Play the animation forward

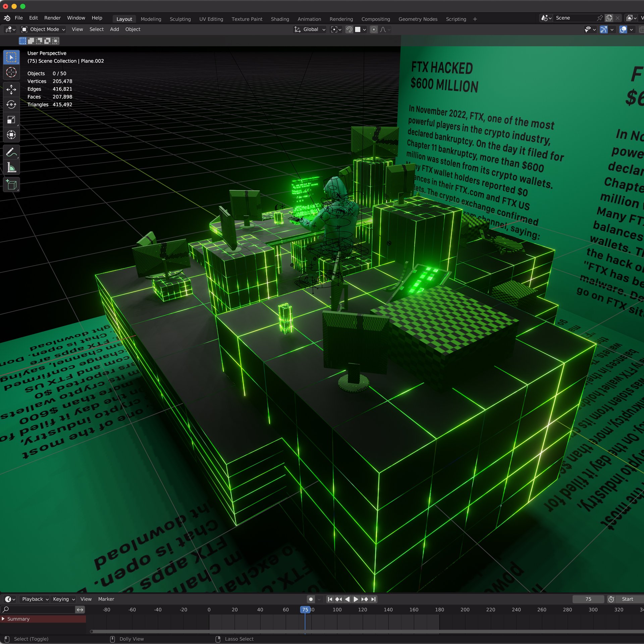(x=356, y=599)
